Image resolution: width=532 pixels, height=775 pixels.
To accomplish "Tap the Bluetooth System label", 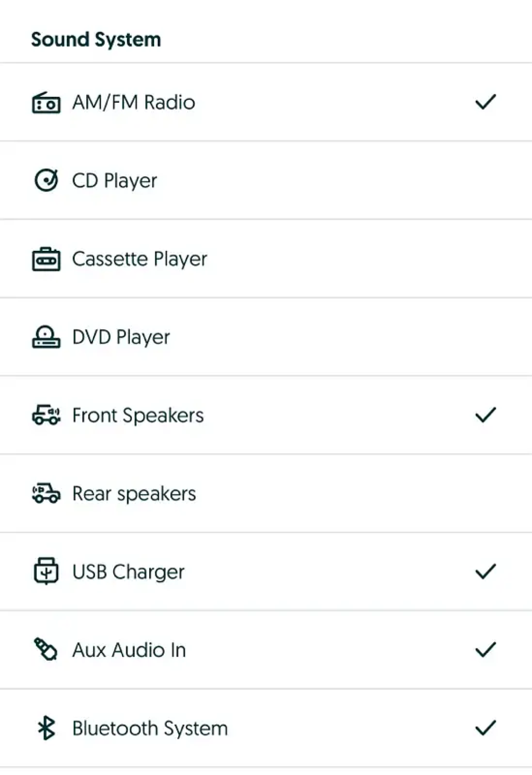I will [x=150, y=728].
